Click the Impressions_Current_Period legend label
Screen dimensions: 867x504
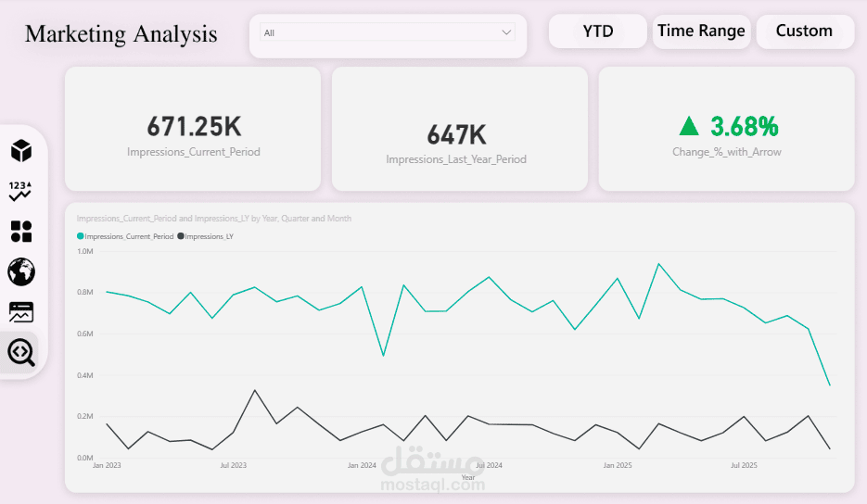(129, 236)
